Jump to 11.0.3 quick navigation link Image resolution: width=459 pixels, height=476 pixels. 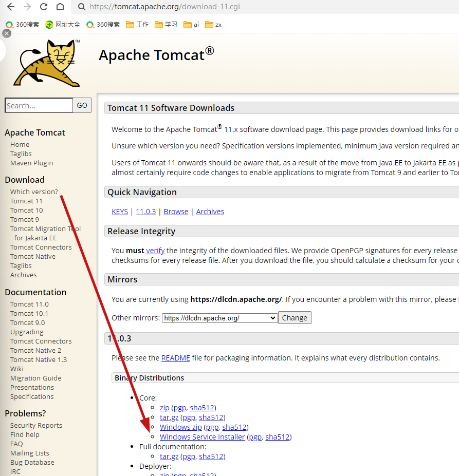[145, 212]
